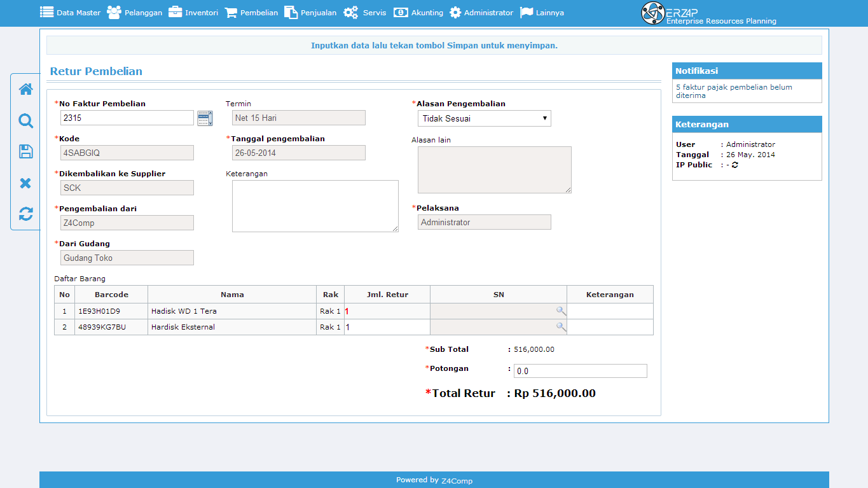The width and height of the screenshot is (868, 488).
Task: Click Keterangan cell of Hadisk WD 1 Tera row
Action: pyautogui.click(x=610, y=311)
